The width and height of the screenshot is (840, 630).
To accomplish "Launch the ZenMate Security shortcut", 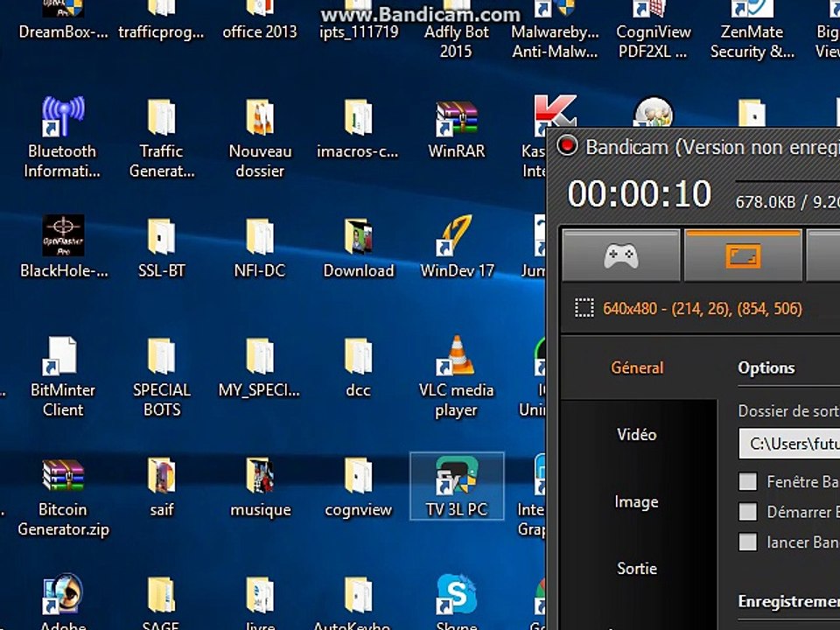I will pos(752,31).
